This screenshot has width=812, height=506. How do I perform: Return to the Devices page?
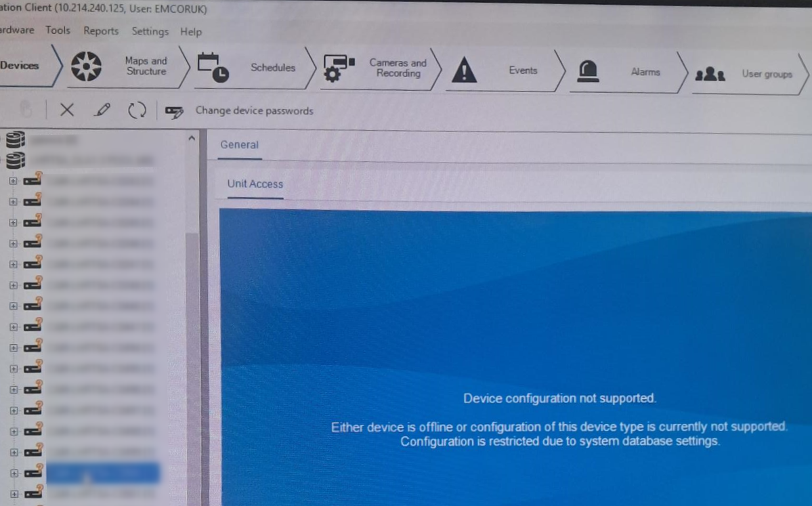(18, 66)
